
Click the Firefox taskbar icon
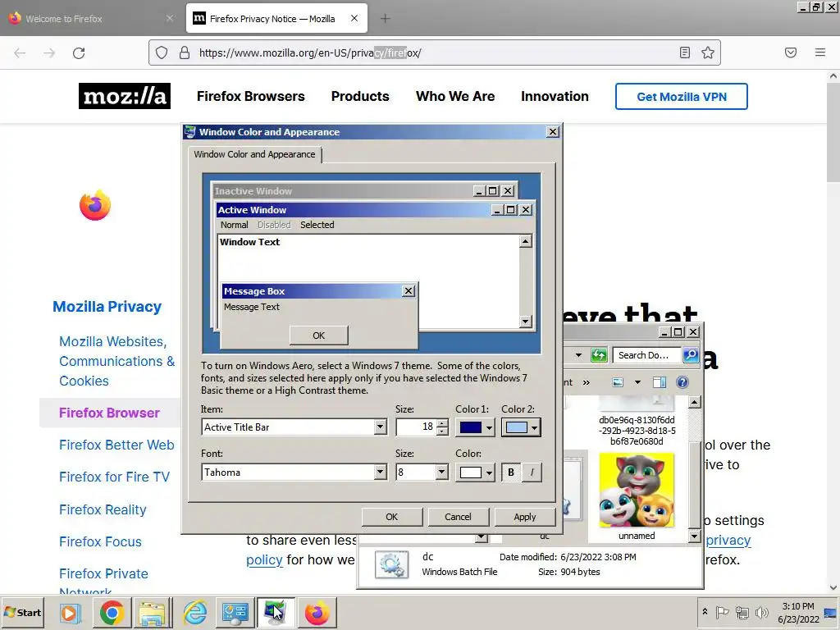(317, 613)
